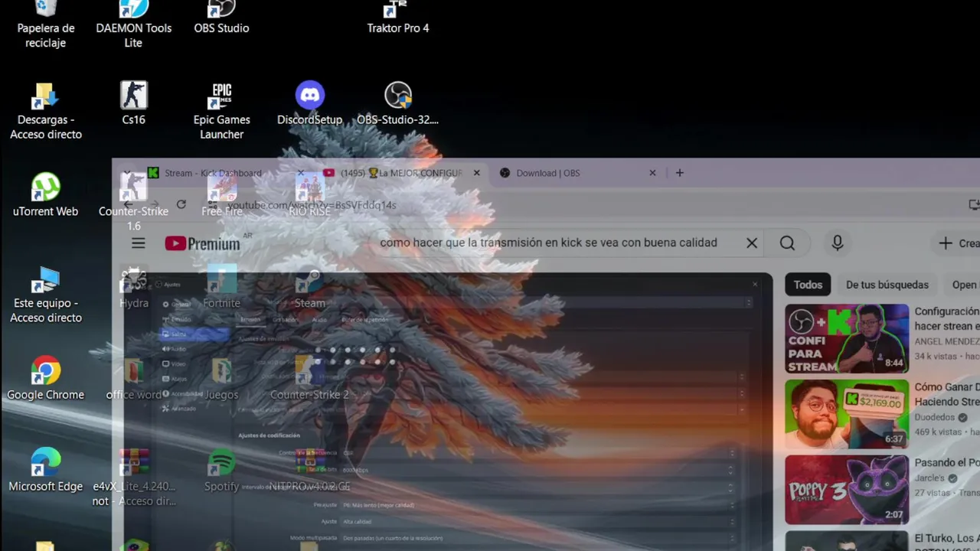Select the Counter-Strike 1.6 desktop shortcut
980x551 pixels.
tap(133, 201)
